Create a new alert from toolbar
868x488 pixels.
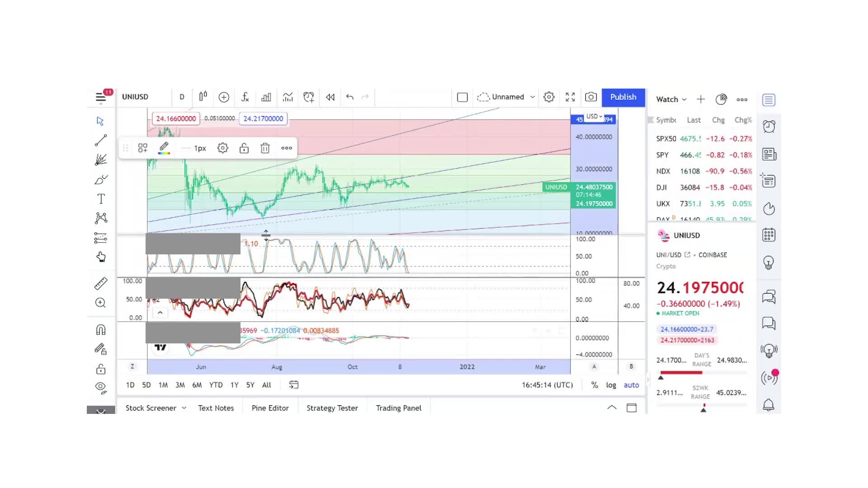click(309, 97)
